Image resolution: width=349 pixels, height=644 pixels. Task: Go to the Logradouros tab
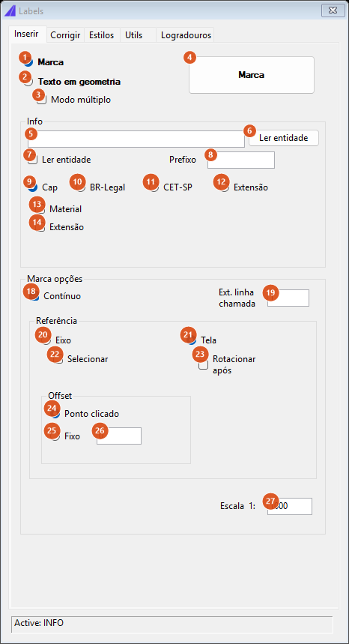[x=186, y=35]
